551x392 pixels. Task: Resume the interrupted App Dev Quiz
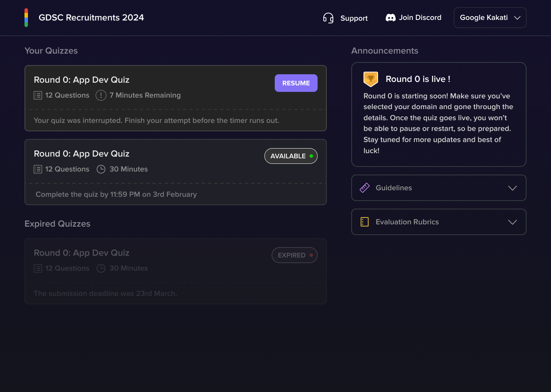[x=296, y=83]
